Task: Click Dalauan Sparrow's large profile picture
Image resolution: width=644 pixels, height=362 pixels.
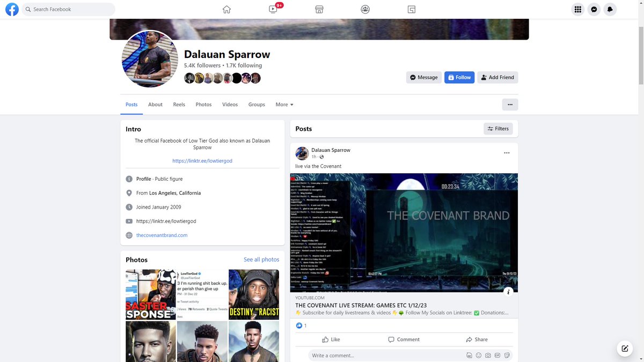Action: tap(150, 58)
